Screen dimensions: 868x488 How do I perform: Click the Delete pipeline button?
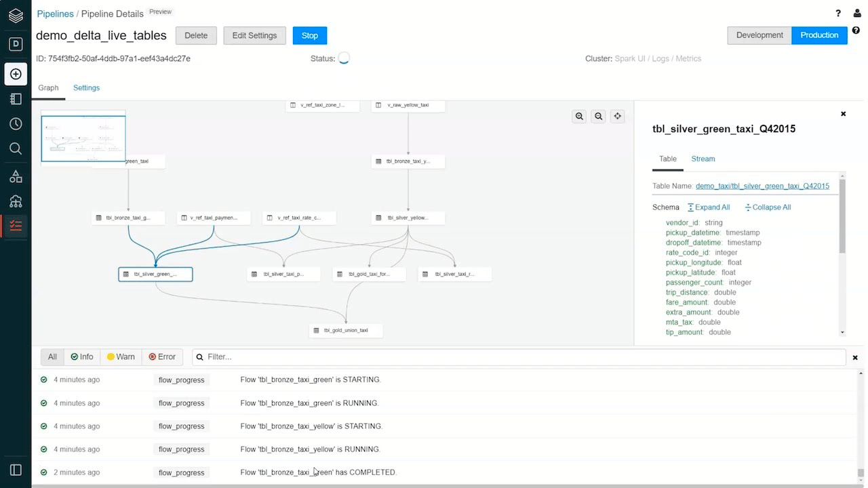pyautogui.click(x=196, y=36)
